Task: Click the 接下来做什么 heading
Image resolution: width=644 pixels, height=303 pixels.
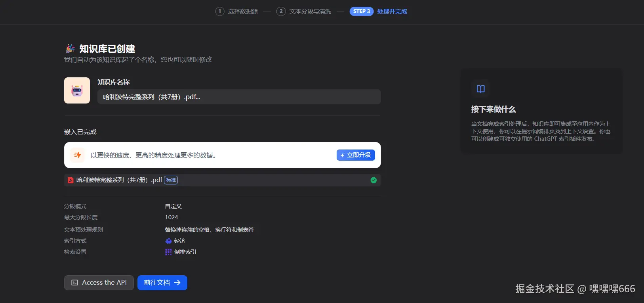Action: 493,109
